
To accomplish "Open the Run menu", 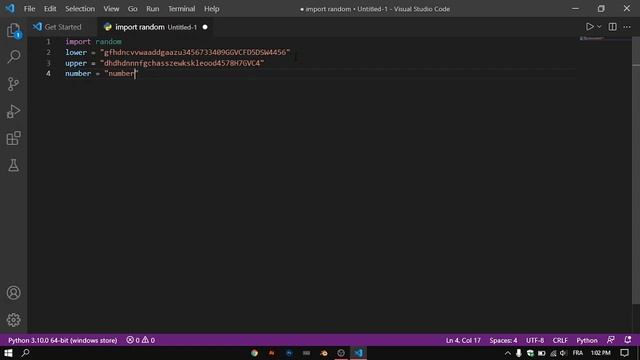I will pos(153,9).
